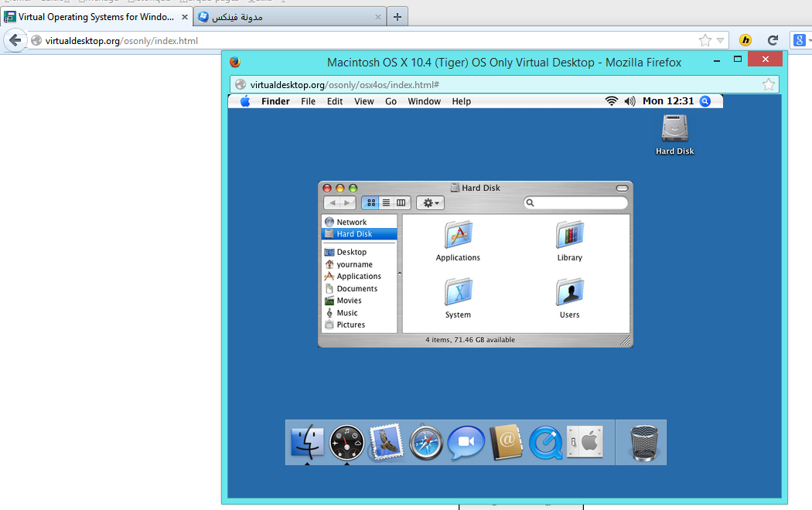The height and width of the screenshot is (510, 812).
Task: Open the System folder icon
Action: point(459,298)
